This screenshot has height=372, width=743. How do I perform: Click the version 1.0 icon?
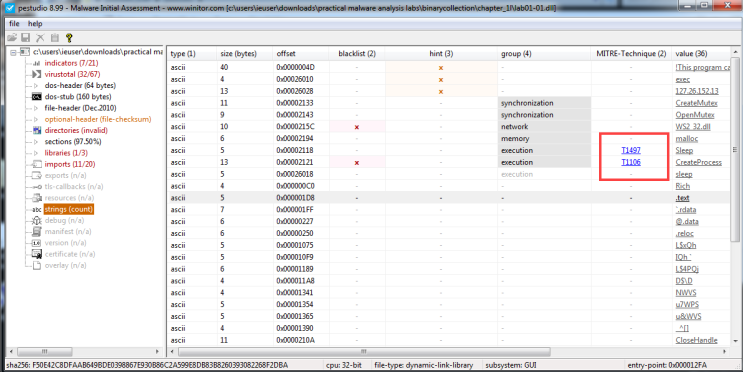pos(36,243)
